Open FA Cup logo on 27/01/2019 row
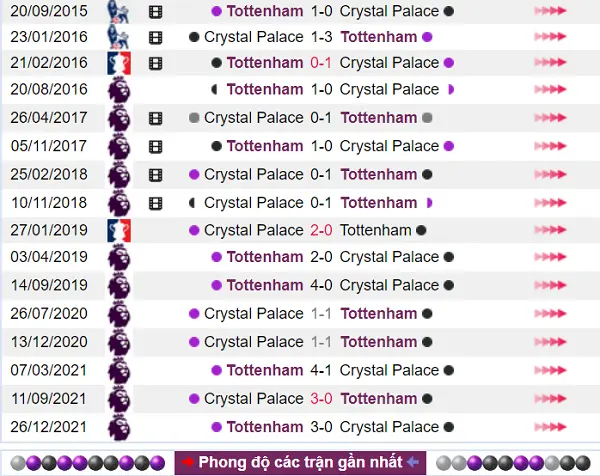The height and width of the screenshot is (476, 600). pos(119,230)
